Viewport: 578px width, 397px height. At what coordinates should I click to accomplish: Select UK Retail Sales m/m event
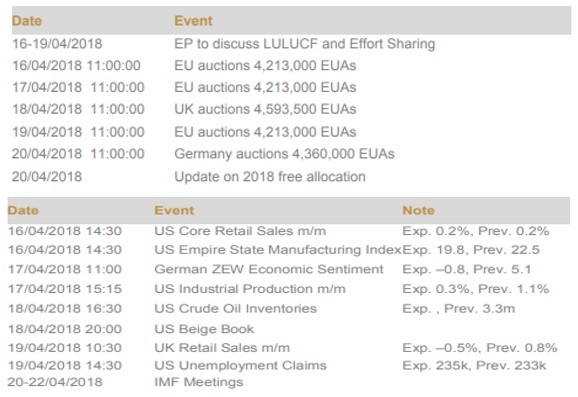click(222, 348)
